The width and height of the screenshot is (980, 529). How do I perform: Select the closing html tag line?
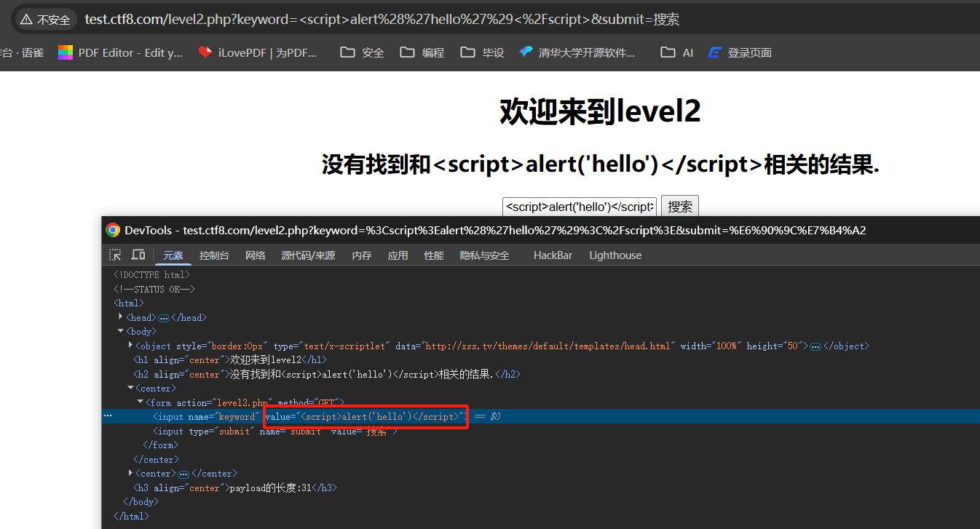[131, 516]
